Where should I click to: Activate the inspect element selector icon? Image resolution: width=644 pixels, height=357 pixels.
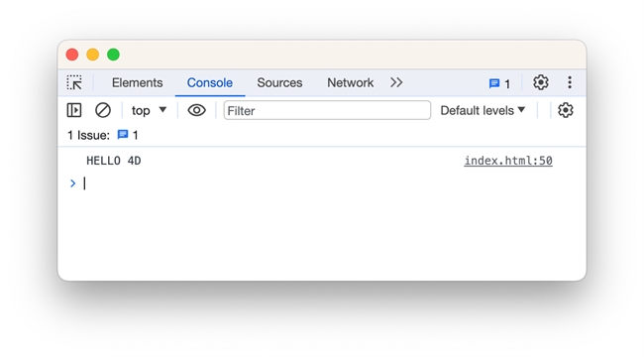click(74, 82)
